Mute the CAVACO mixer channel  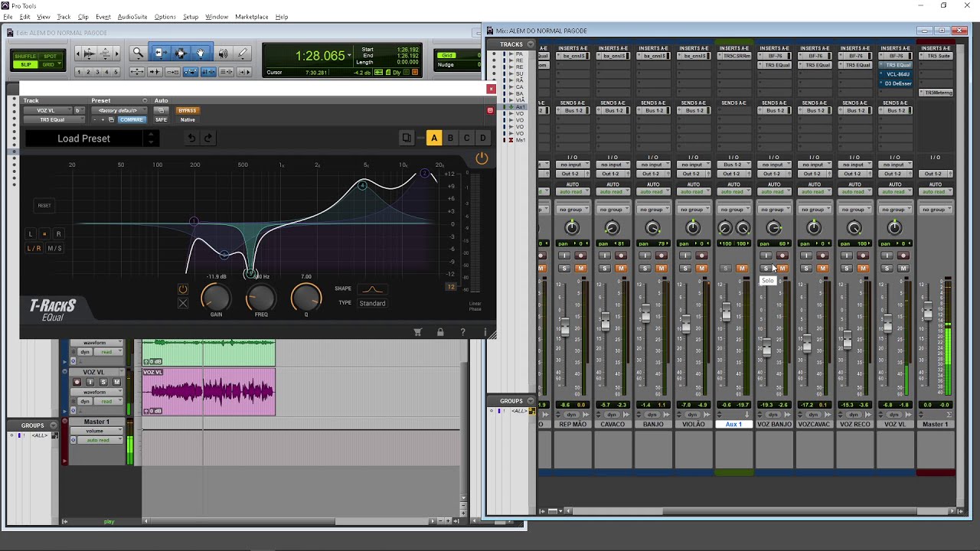[x=621, y=269]
